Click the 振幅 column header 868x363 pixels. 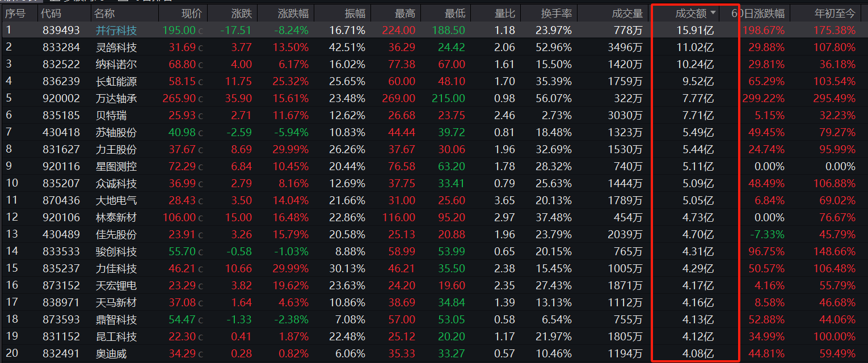point(355,13)
